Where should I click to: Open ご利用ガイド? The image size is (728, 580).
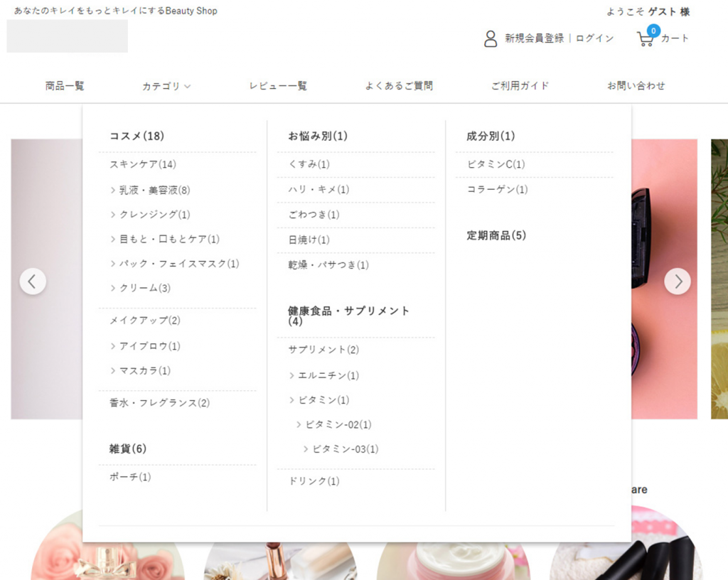pos(520,86)
